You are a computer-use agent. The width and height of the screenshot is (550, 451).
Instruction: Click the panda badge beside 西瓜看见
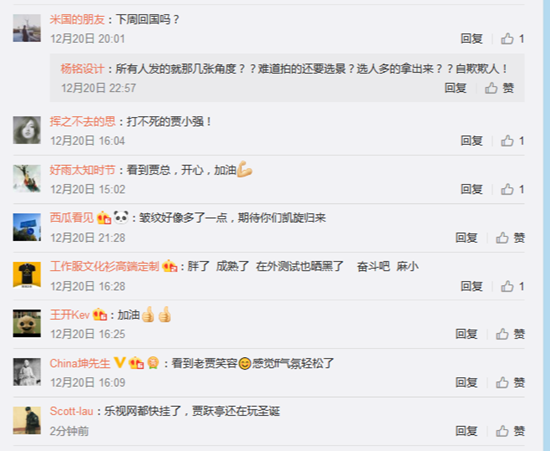pyautogui.click(x=121, y=217)
